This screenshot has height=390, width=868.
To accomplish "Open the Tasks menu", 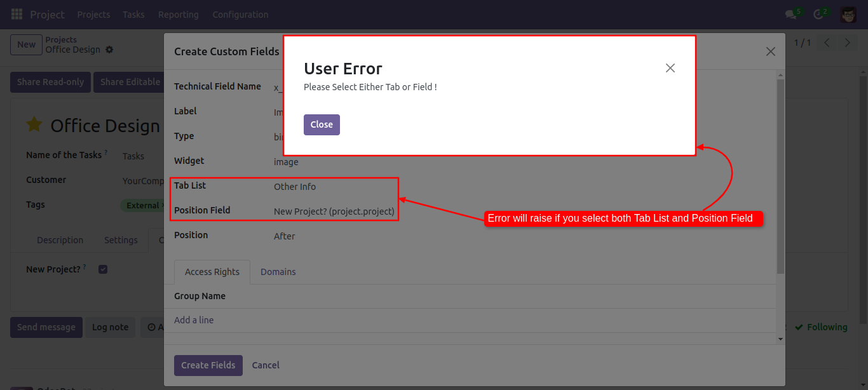I will (133, 14).
